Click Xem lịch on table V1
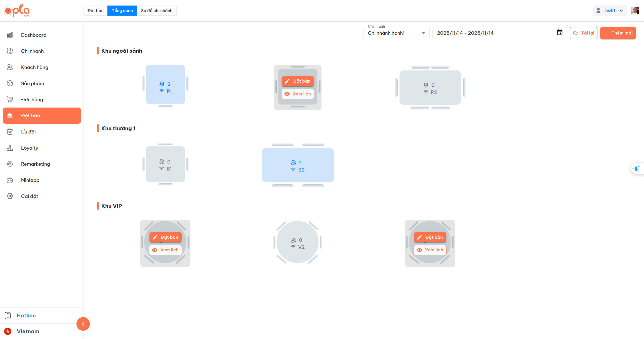Viewport: 644px width, 339px height. point(166,250)
